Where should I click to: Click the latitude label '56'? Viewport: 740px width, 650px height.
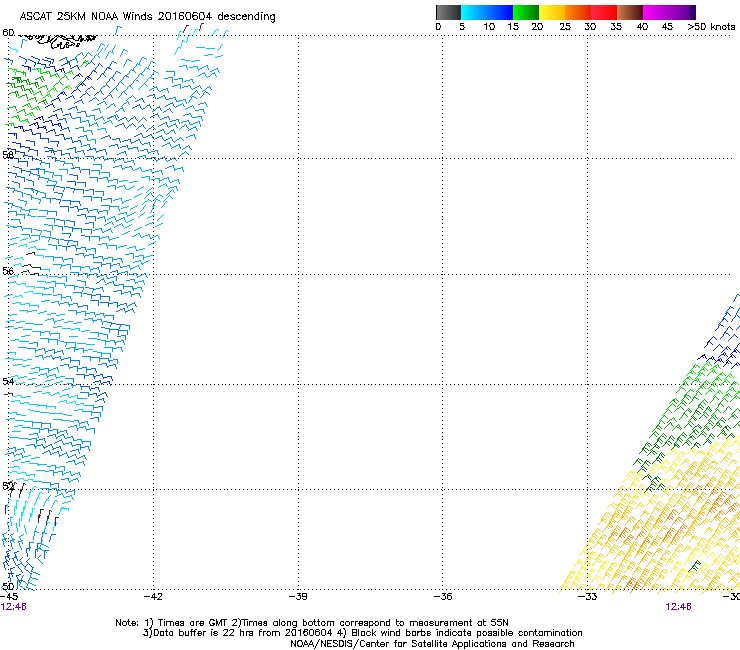pyautogui.click(x=8, y=271)
